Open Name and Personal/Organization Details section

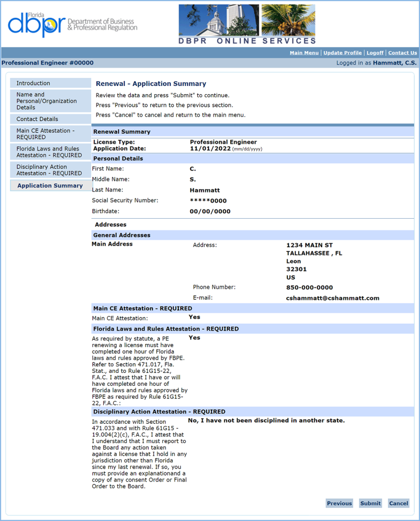click(50, 101)
